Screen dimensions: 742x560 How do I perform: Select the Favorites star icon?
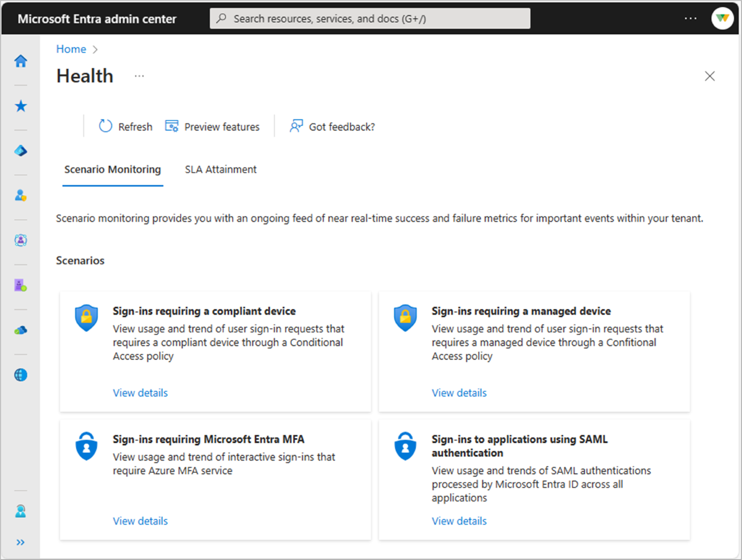[x=20, y=106]
